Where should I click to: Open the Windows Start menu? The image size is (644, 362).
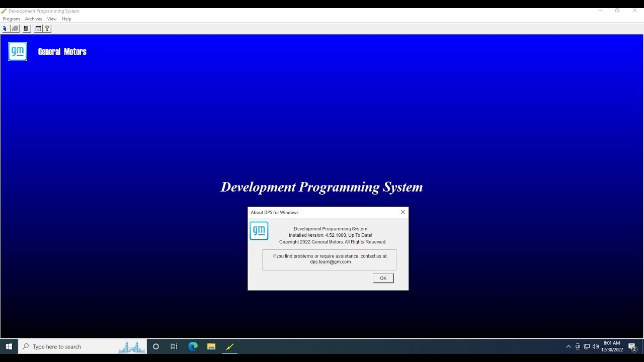pos(9,346)
